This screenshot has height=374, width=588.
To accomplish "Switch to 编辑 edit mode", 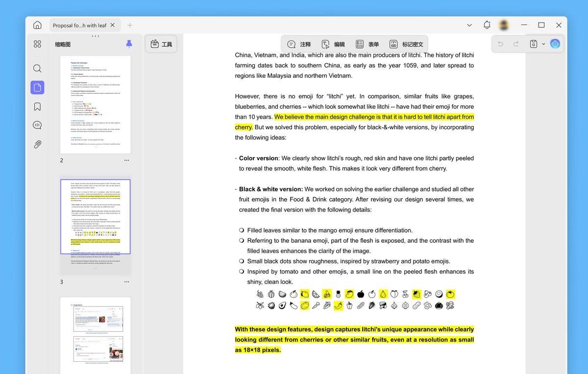I will pyautogui.click(x=333, y=44).
